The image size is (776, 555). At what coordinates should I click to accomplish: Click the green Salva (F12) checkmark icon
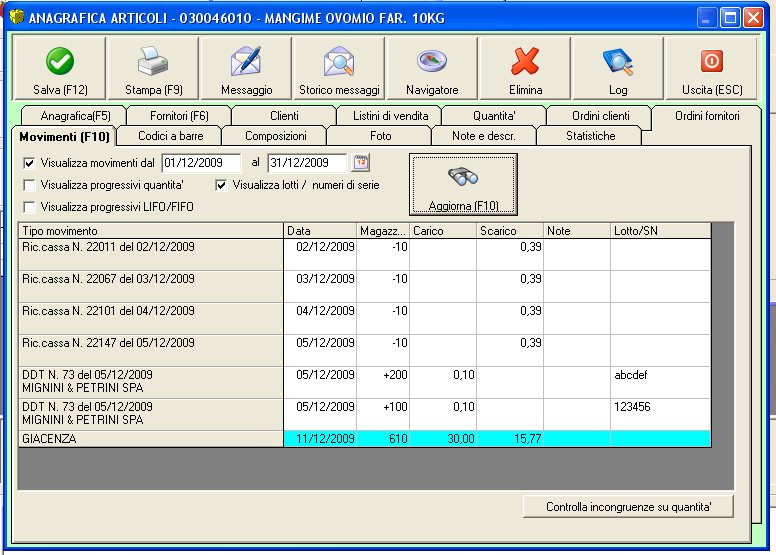pos(60,62)
